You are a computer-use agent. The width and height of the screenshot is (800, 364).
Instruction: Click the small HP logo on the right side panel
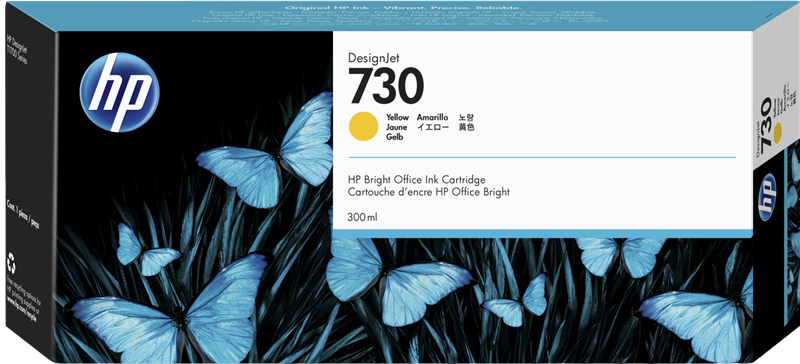click(x=767, y=197)
